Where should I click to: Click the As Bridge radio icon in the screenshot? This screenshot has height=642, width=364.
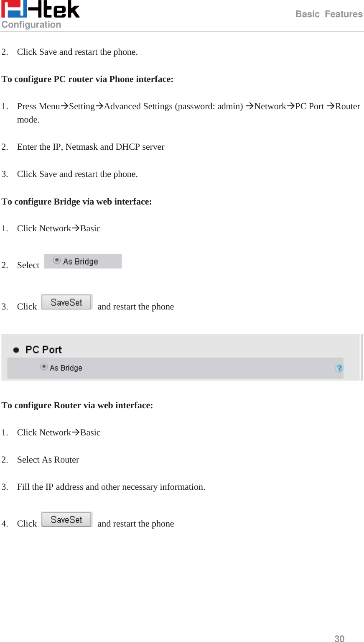(x=43, y=367)
